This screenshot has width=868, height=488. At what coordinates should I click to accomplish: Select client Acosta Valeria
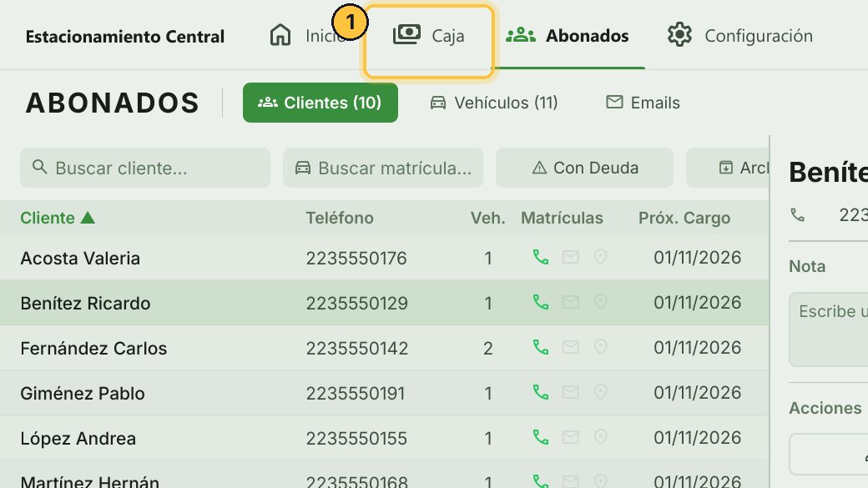(x=80, y=259)
